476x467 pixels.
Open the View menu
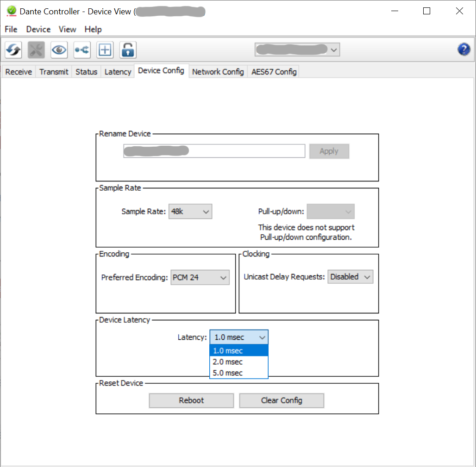(68, 30)
